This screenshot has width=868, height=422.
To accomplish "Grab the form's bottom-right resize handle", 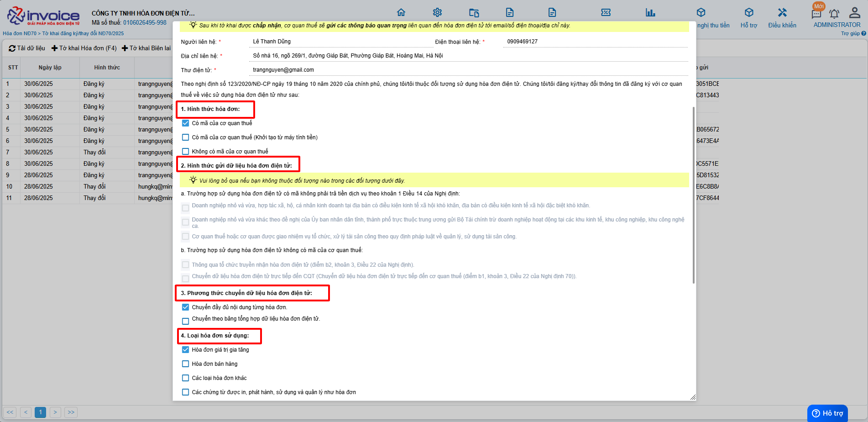I will tap(693, 397).
